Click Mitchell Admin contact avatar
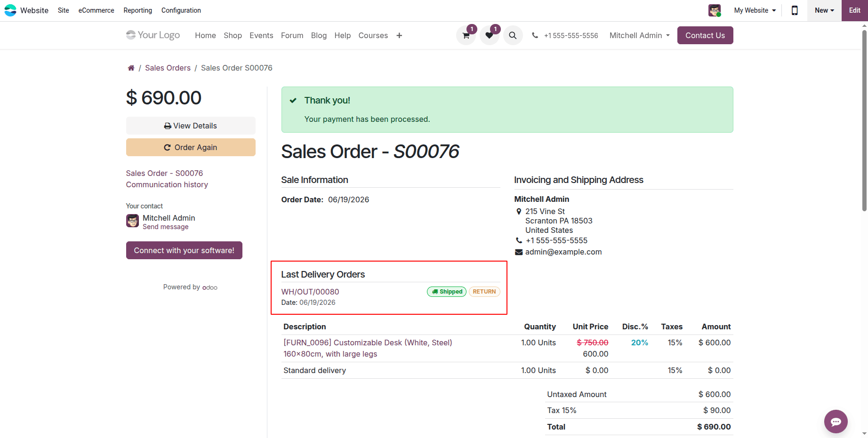Viewport: 868px width, 438px height. tap(133, 221)
